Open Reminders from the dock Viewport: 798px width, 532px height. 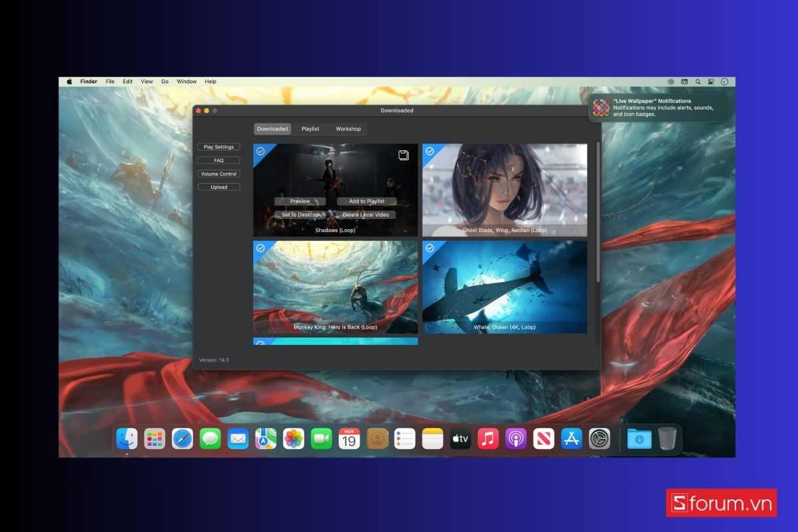click(x=405, y=439)
